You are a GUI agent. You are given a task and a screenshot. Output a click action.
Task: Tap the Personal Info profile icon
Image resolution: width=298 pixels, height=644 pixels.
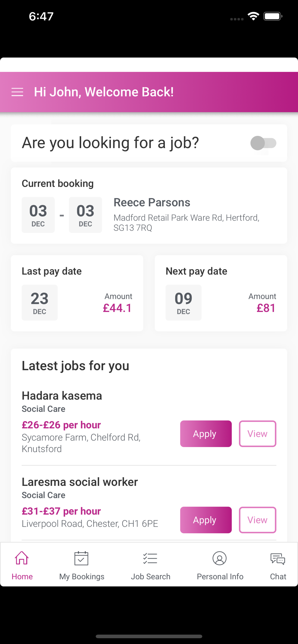point(220,558)
